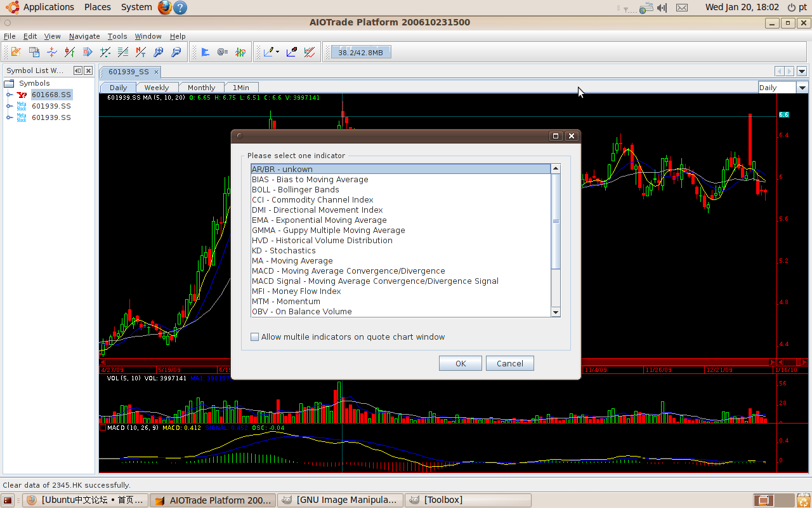Click the mail envelope icon in system tray

coord(682,8)
